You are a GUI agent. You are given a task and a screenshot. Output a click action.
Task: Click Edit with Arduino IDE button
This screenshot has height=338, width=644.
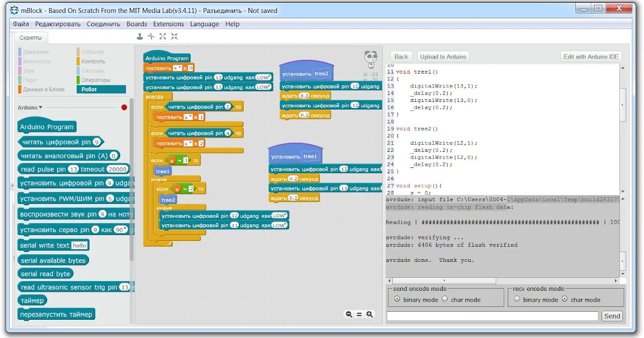(x=591, y=57)
